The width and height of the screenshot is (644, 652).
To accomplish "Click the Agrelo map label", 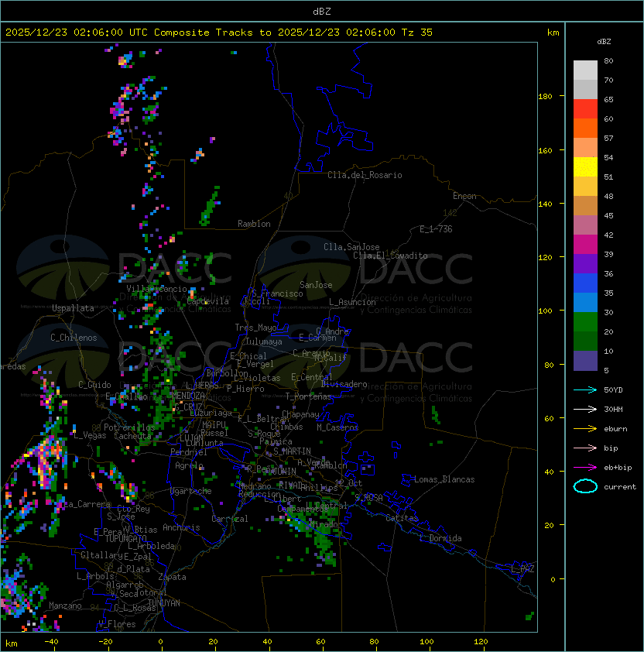I will point(189,465).
